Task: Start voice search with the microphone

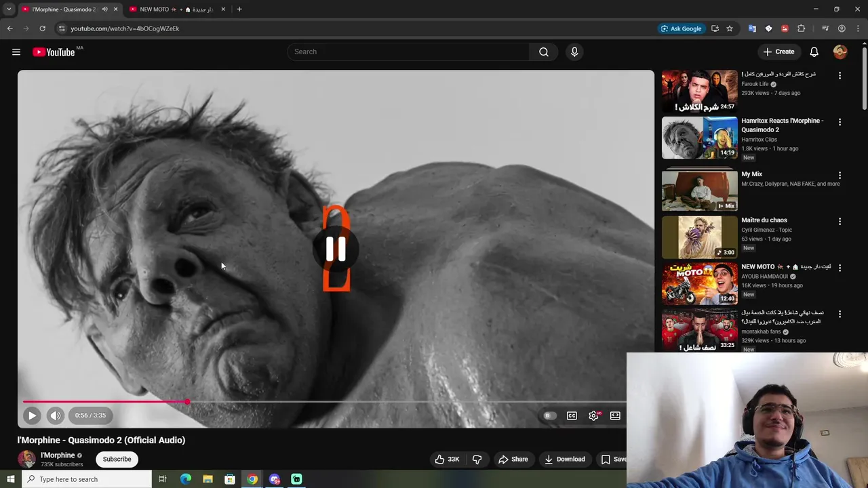Action: [574, 52]
